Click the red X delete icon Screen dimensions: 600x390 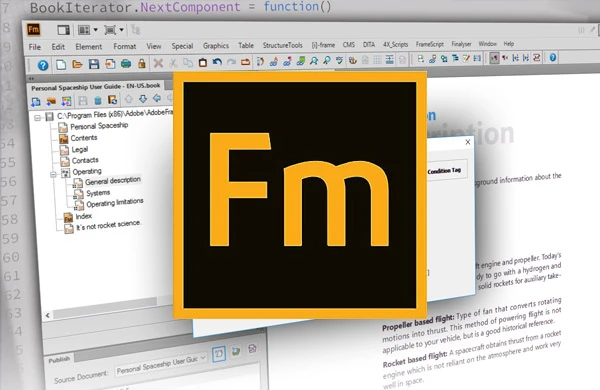click(x=158, y=63)
